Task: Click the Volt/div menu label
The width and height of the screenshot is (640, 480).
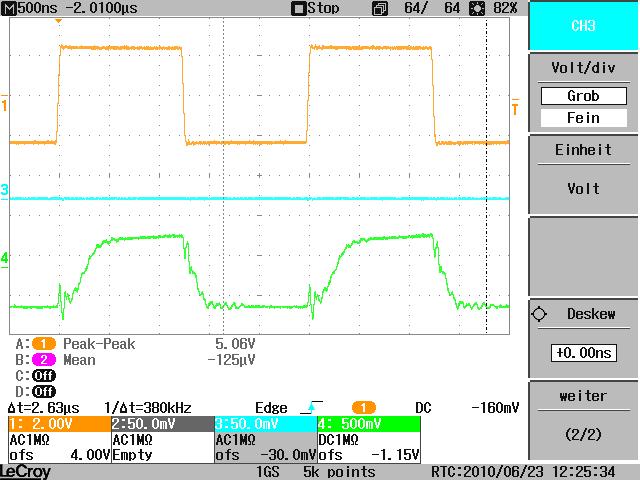Action: (583, 68)
